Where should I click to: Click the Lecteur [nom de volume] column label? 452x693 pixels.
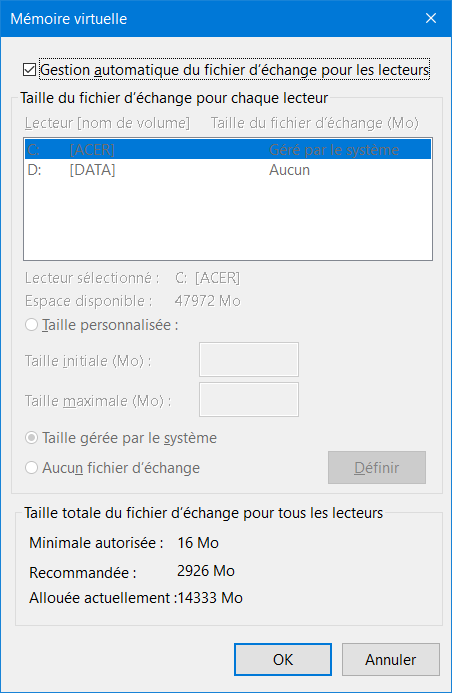pyautogui.click(x=107, y=123)
